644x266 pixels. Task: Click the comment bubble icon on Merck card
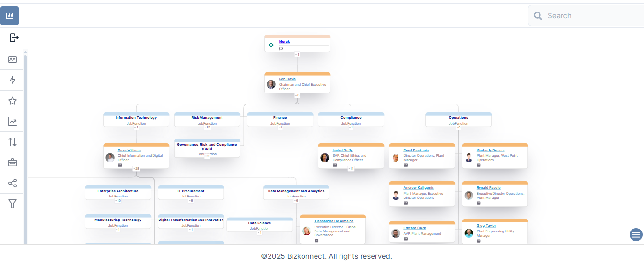(x=281, y=48)
